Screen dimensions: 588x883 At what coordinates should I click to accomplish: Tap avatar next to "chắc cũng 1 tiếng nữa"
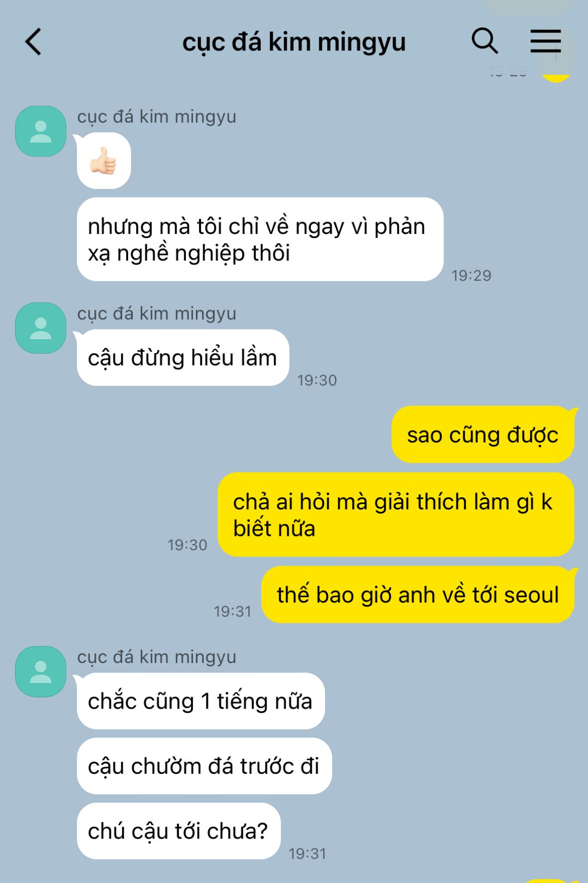click(x=41, y=671)
